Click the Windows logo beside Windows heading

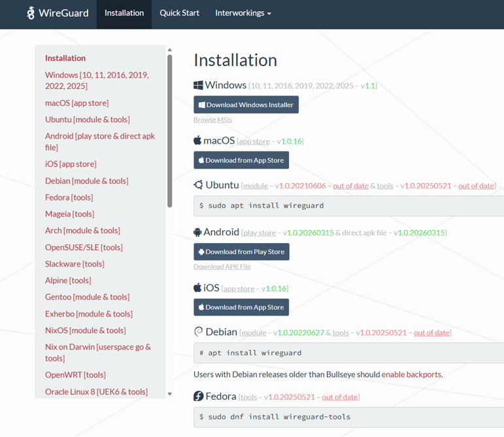(x=198, y=85)
